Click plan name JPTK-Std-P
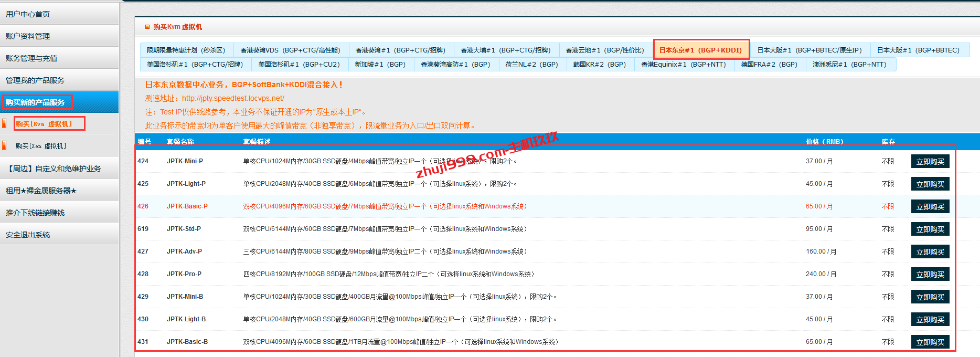The width and height of the screenshot is (980, 357). click(184, 229)
